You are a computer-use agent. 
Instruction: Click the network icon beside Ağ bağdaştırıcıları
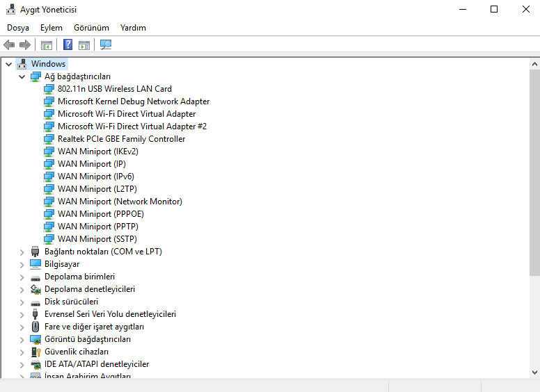coord(35,76)
